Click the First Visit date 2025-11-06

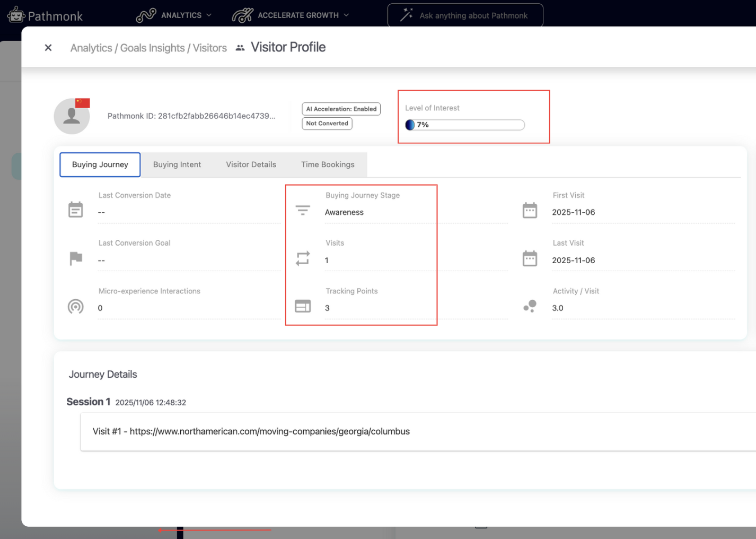[574, 212]
